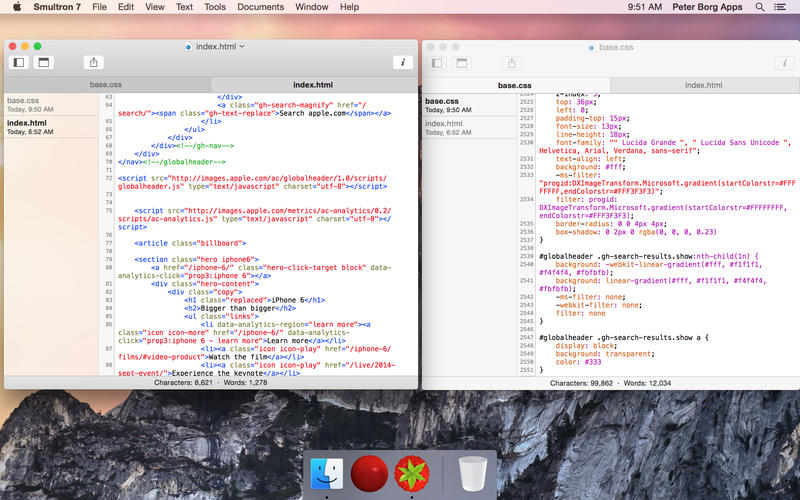This screenshot has width=800, height=500.
Task: Open Spotlight search in the menu bar
Action: coord(760,7)
